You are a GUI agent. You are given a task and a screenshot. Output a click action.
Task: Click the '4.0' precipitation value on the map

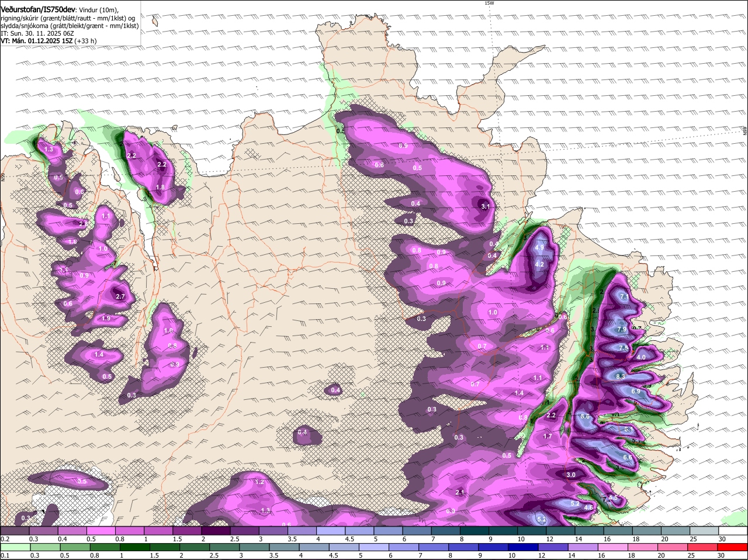click(x=641, y=357)
